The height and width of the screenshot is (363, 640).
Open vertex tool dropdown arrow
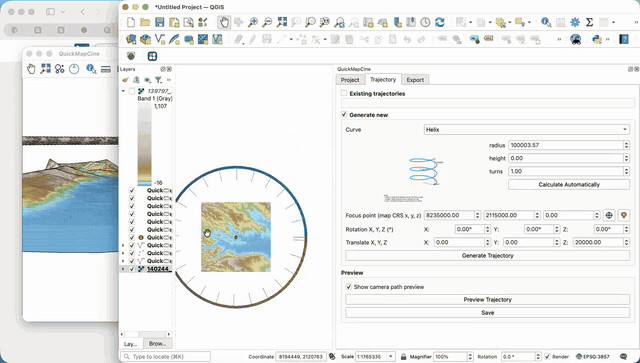coord(325,39)
